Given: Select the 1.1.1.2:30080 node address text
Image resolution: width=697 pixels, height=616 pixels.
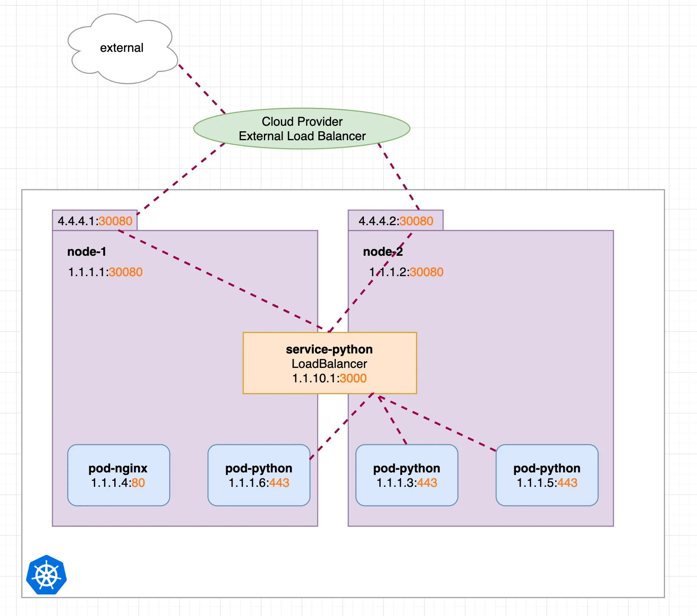Looking at the screenshot, I should click(x=406, y=272).
